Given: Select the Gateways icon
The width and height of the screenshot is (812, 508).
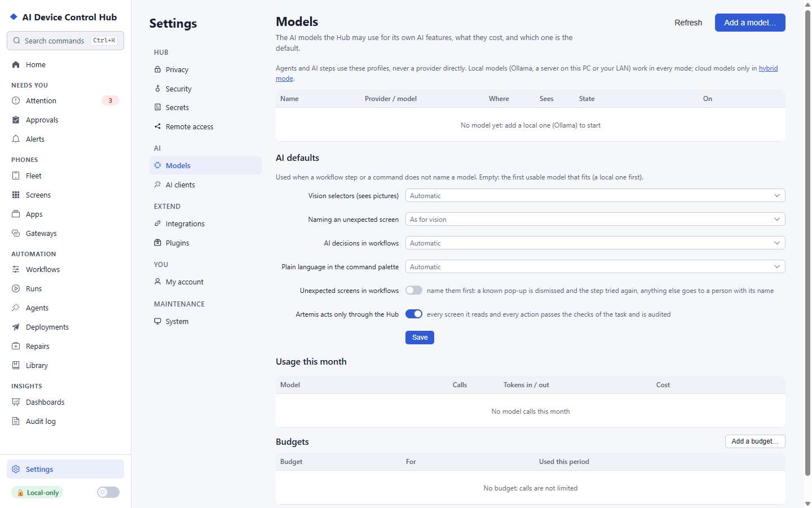Looking at the screenshot, I should click(x=16, y=234).
